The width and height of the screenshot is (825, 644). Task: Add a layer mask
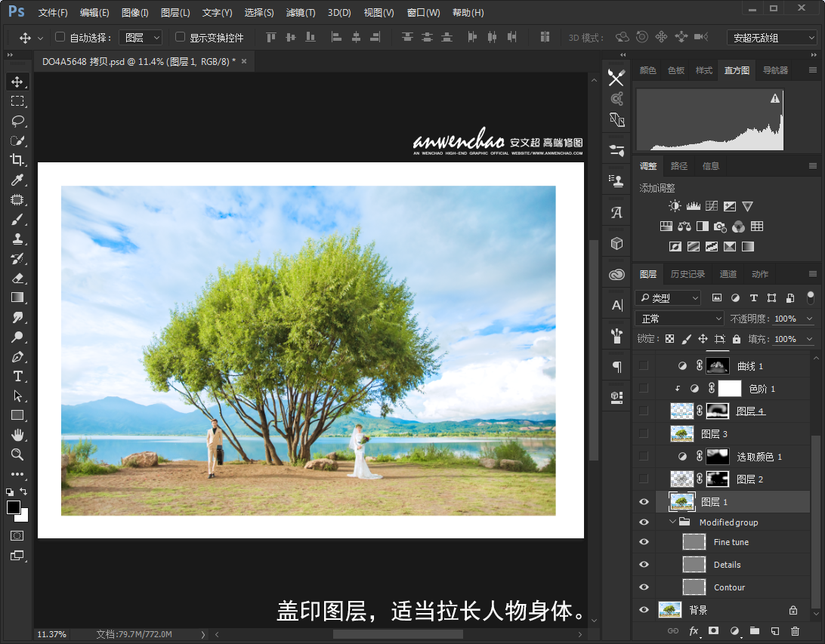click(713, 631)
